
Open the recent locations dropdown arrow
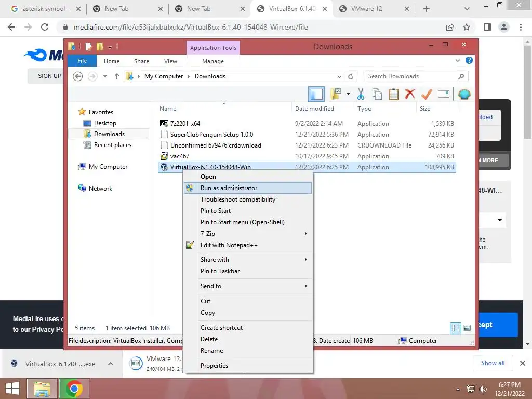(x=105, y=76)
